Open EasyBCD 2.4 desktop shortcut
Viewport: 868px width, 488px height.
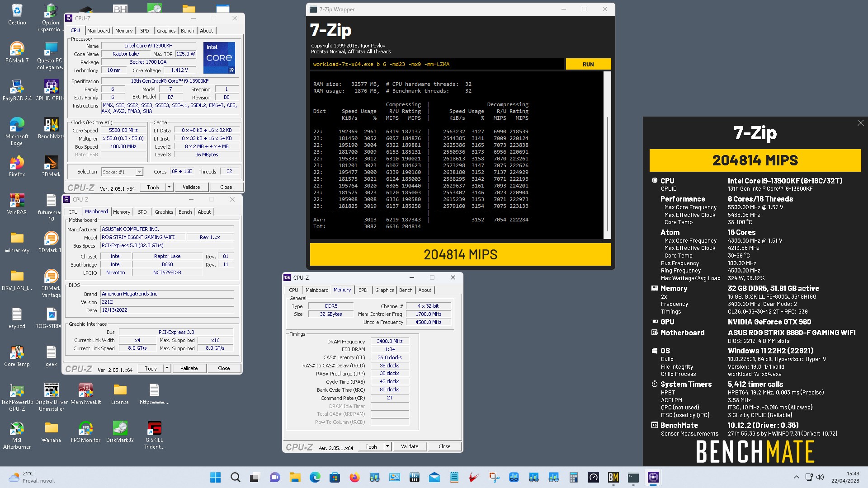(17, 90)
